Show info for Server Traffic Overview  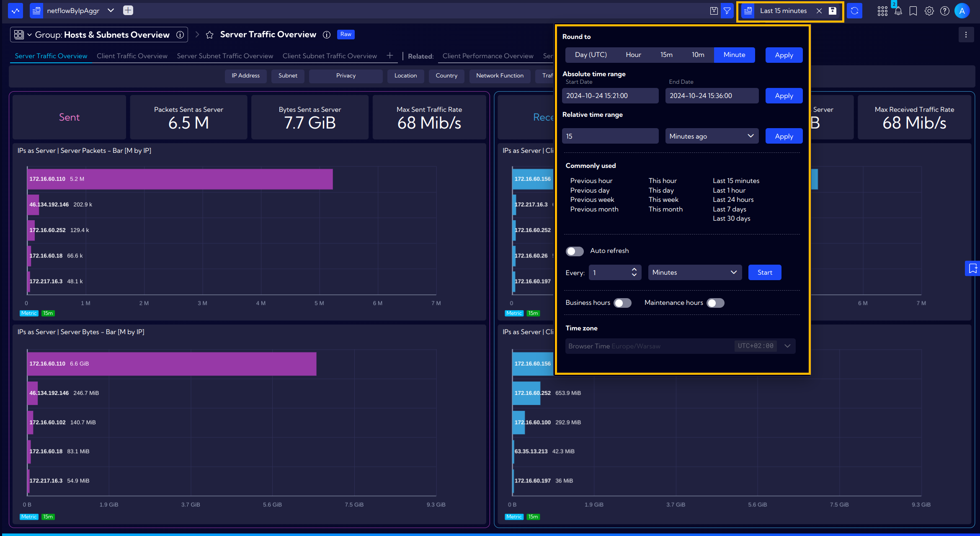click(327, 35)
